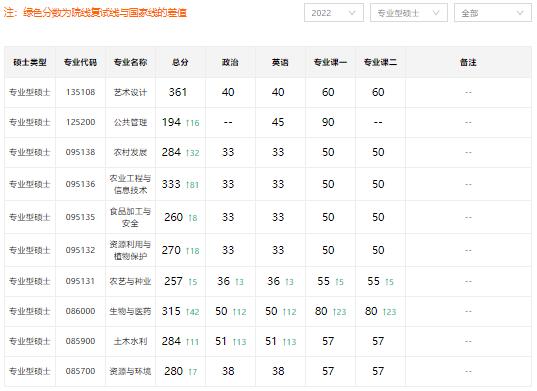537x391 pixels.
Task: Select the 艺术设计 major name cell
Action: click(130, 92)
